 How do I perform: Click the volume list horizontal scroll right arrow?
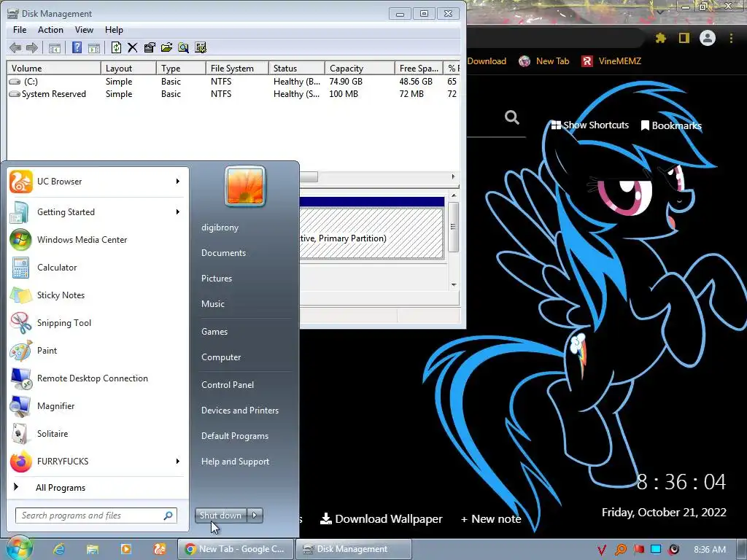point(453,176)
